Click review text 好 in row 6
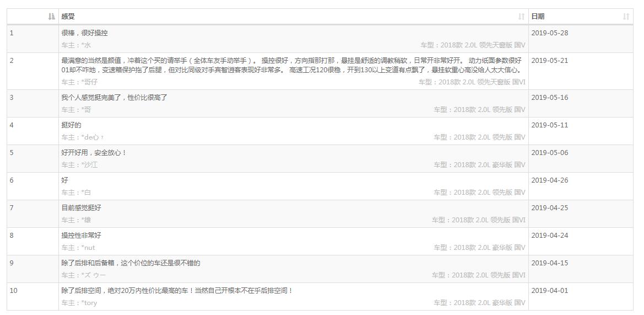This screenshot has height=315, width=644. pos(65,180)
